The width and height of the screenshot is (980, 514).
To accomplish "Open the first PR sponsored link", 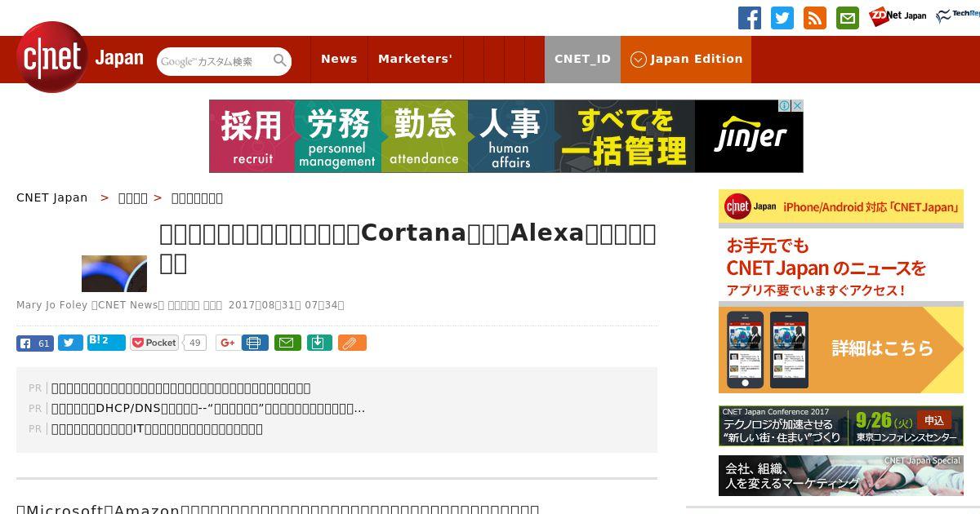I will point(180,388).
